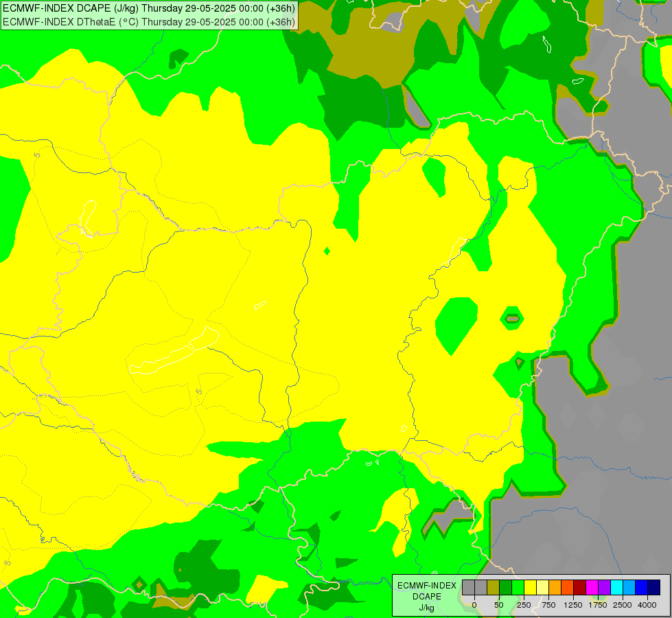Click the navy legend swatch
Screen dimensions: 672x618
654,587
